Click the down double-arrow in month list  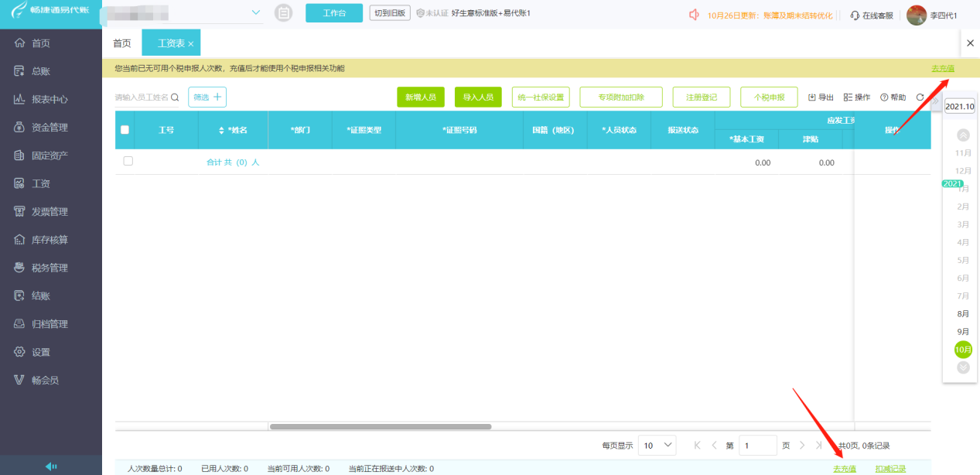963,367
